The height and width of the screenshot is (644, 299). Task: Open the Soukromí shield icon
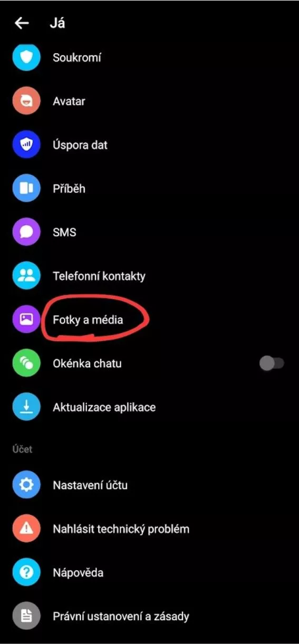coord(26,57)
